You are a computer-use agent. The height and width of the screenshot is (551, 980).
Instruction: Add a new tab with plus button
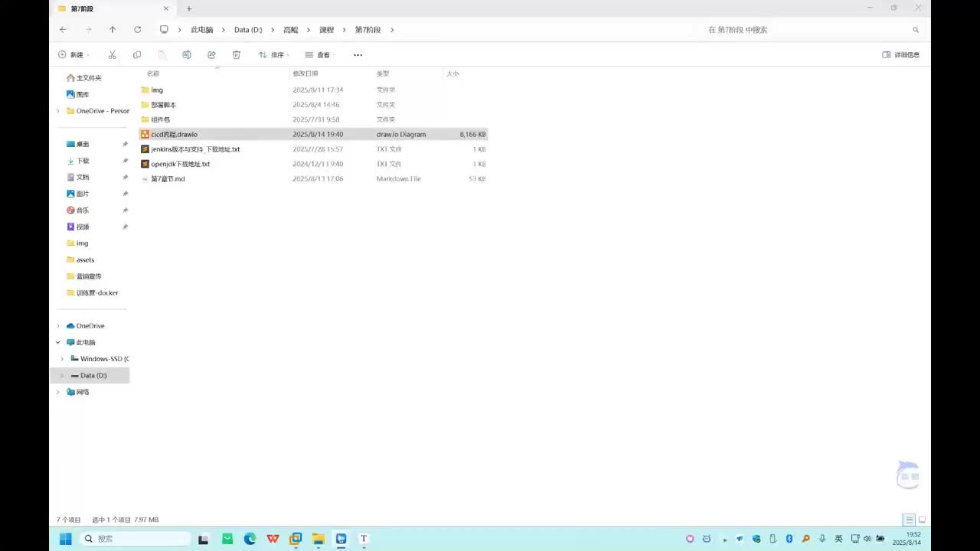[x=189, y=8]
